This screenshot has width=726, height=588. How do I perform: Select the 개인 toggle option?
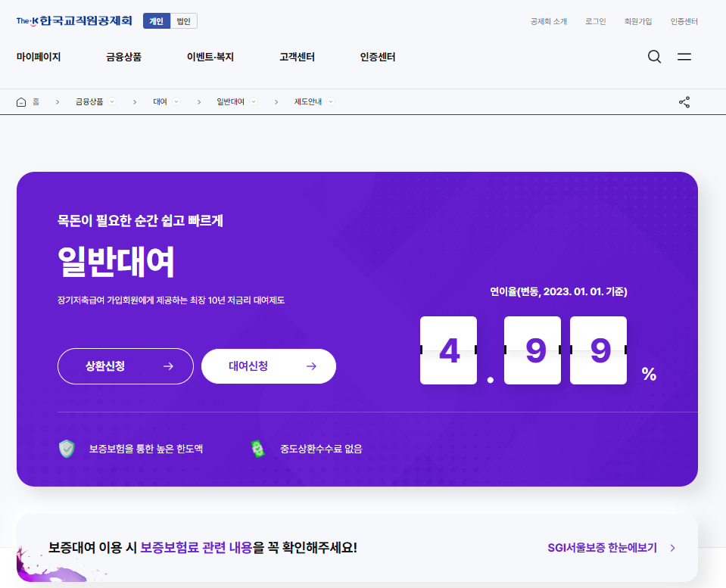(x=157, y=21)
